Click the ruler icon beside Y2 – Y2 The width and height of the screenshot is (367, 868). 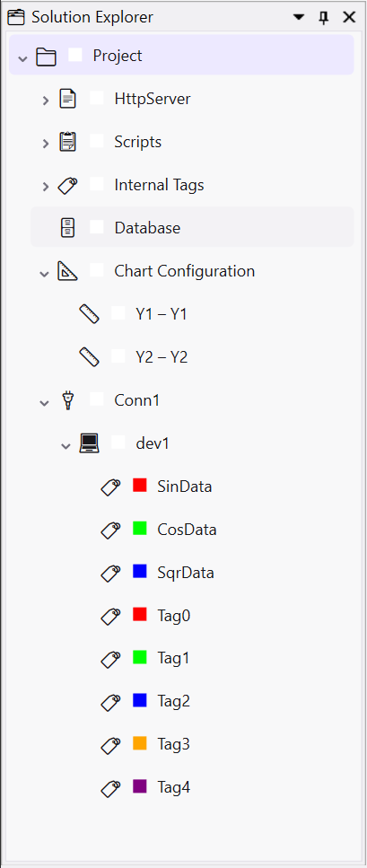pos(89,357)
